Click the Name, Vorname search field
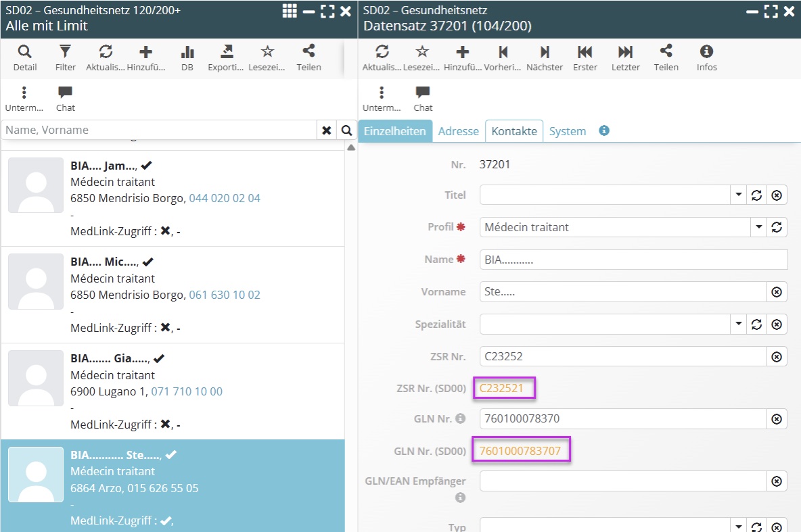Screen dimensions: 801x532 tap(159, 130)
